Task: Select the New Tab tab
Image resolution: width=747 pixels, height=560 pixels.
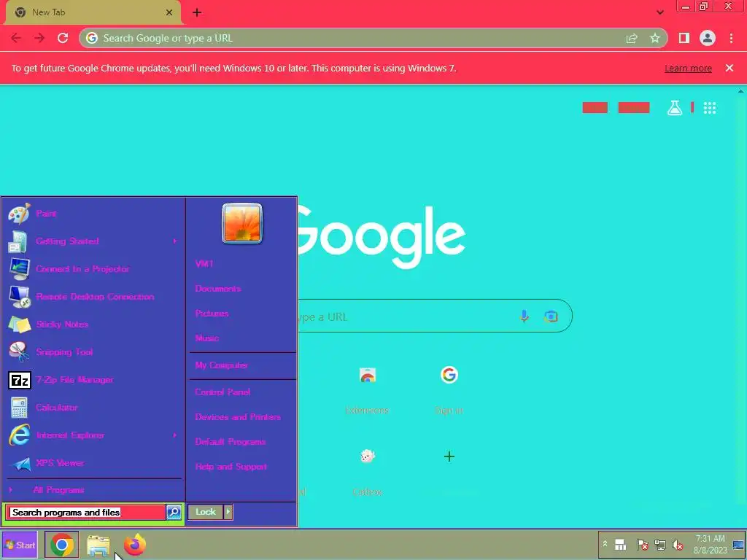Action: point(93,12)
